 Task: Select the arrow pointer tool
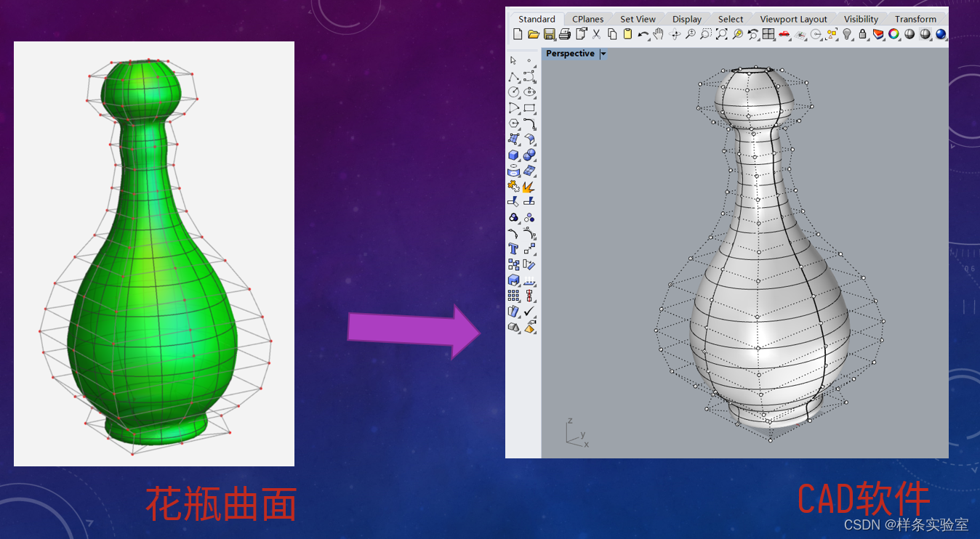click(513, 60)
